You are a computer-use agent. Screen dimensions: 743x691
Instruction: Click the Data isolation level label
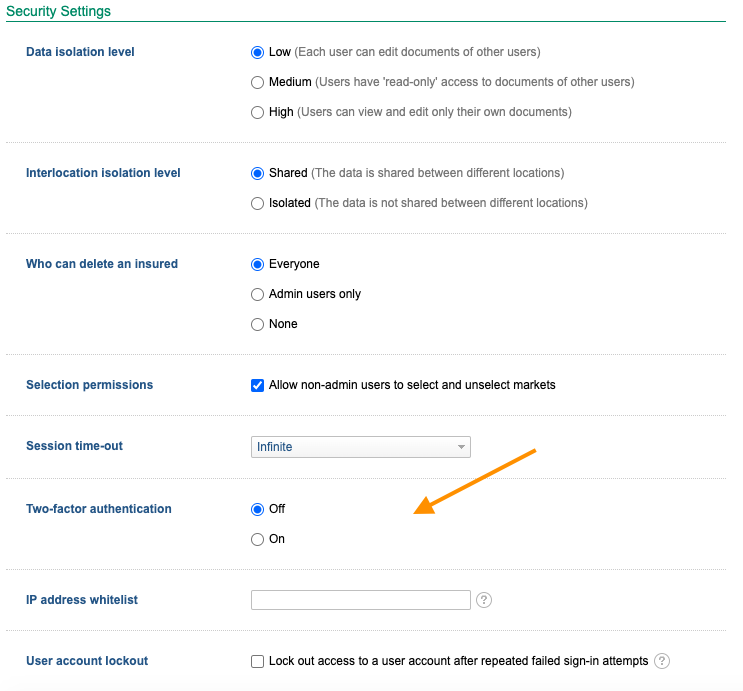click(80, 52)
